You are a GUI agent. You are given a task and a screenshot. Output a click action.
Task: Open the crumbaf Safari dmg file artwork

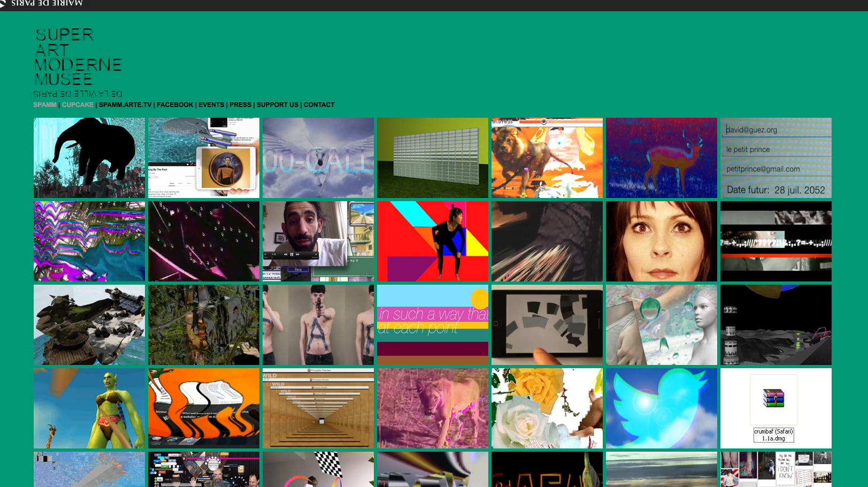[776, 408]
